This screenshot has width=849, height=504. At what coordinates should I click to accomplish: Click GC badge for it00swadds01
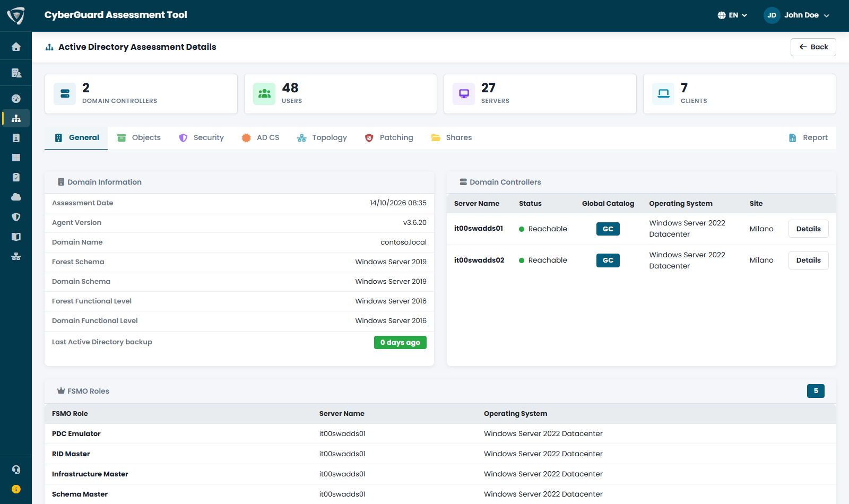608,229
